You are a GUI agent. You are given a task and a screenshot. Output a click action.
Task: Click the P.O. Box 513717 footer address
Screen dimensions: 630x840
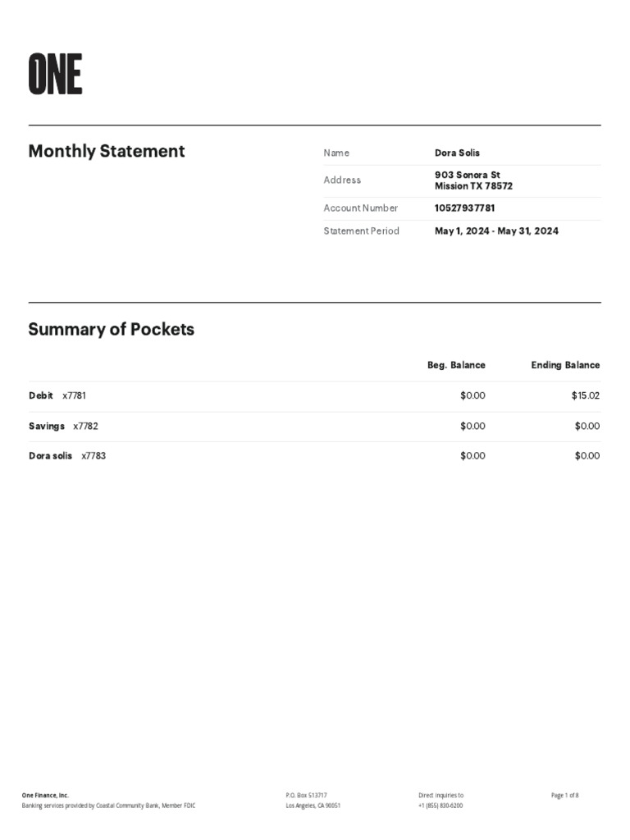click(306, 795)
